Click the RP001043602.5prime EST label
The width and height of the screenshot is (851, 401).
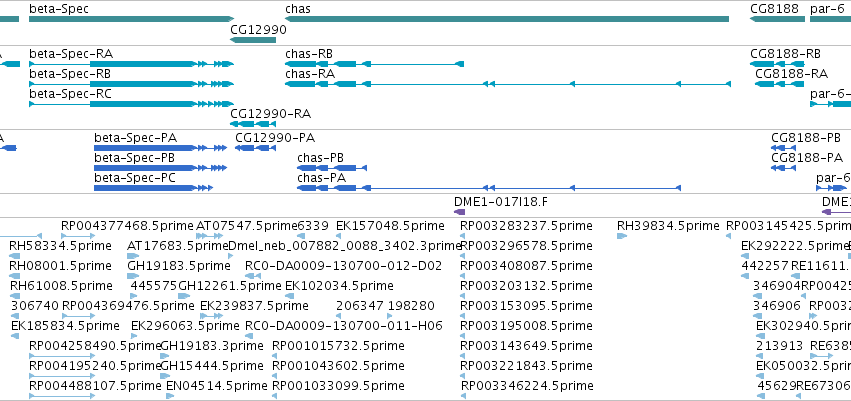[x=338, y=366]
